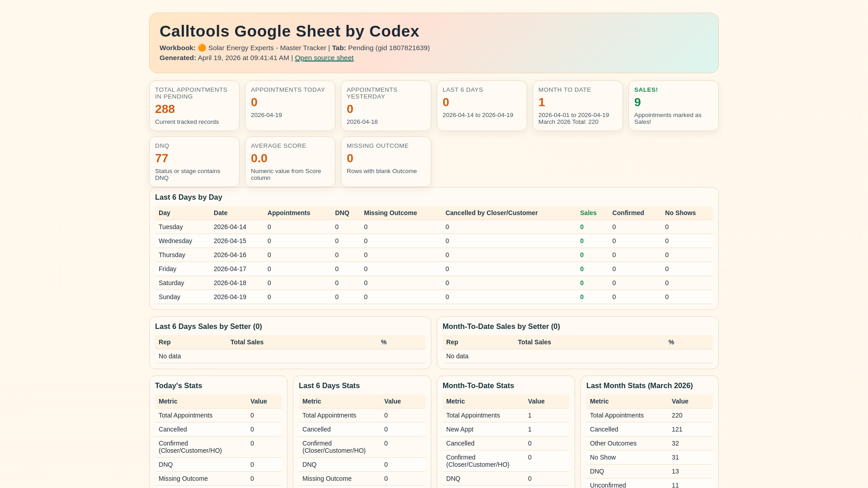Click the DNQ value 13 in Last Month Stats

click(675, 471)
